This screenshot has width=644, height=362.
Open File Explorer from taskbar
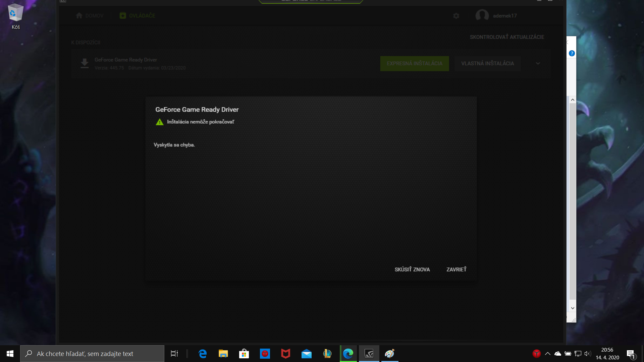point(223,354)
